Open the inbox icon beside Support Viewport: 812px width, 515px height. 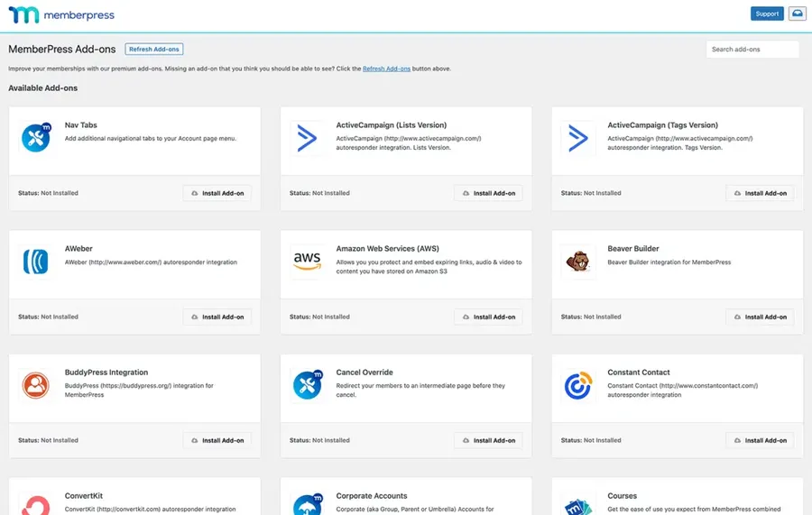tap(797, 14)
